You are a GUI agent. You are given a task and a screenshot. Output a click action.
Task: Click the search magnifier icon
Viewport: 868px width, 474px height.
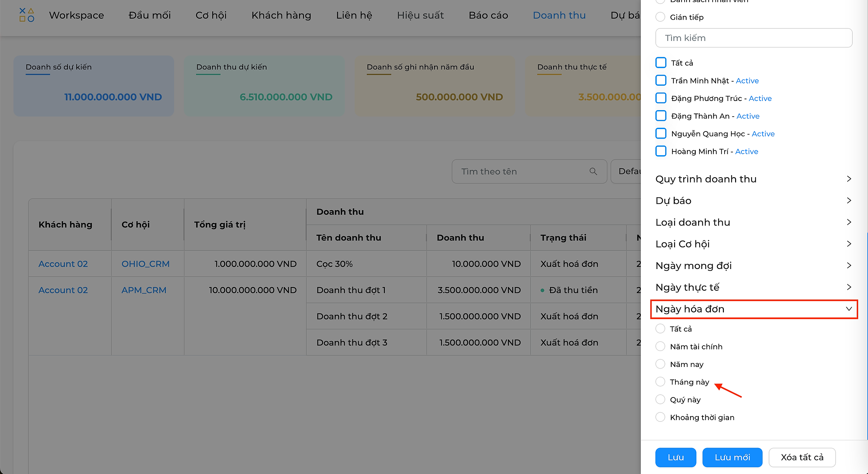tap(593, 171)
